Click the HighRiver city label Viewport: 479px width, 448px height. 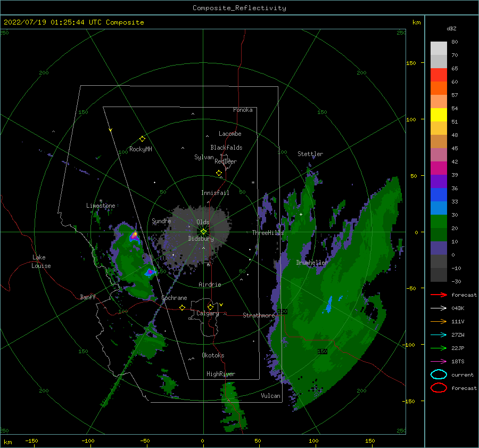point(221,374)
